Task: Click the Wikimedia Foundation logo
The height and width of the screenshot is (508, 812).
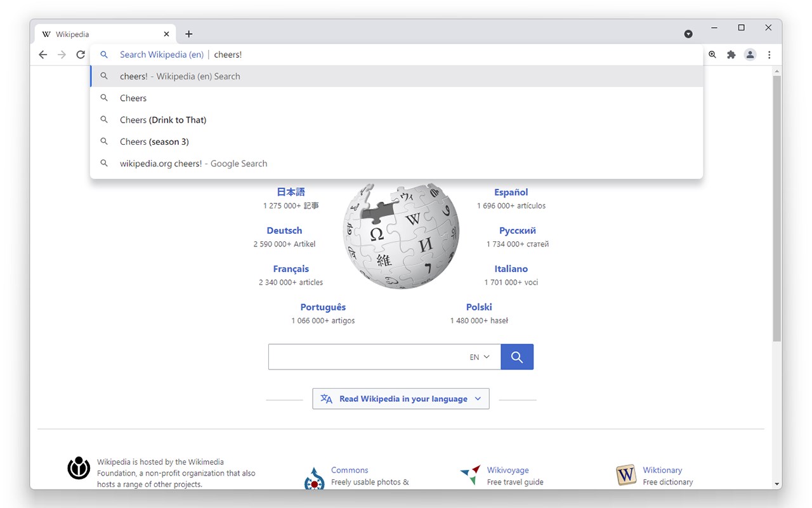Action: (x=79, y=468)
